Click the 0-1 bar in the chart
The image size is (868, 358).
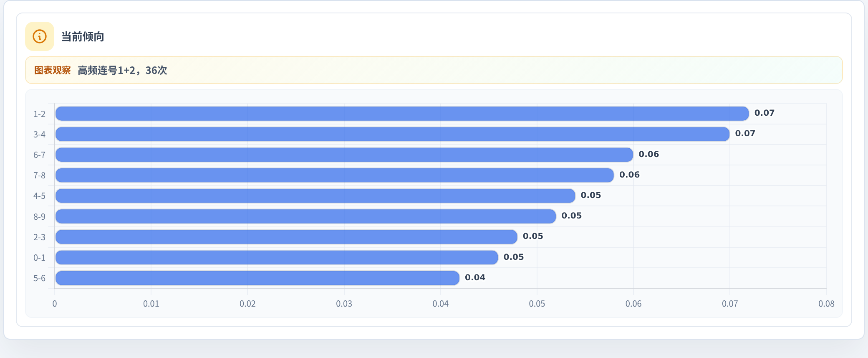(x=277, y=257)
